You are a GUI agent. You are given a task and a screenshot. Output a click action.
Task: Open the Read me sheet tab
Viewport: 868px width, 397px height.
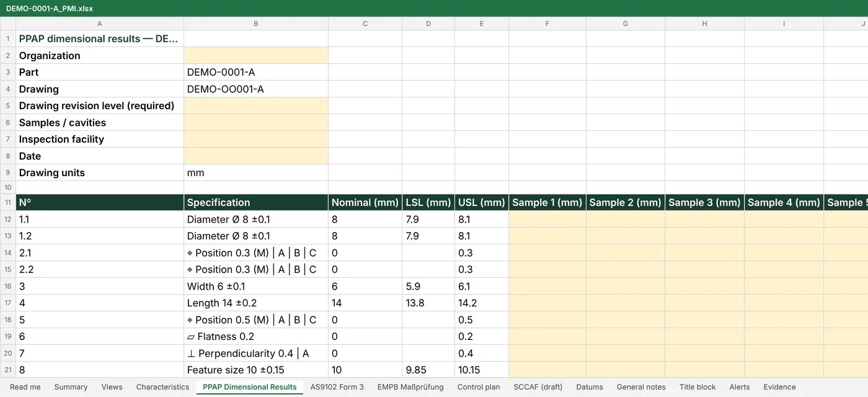pyautogui.click(x=25, y=387)
